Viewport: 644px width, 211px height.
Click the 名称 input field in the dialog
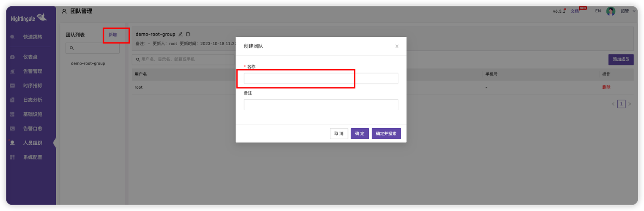321,78
